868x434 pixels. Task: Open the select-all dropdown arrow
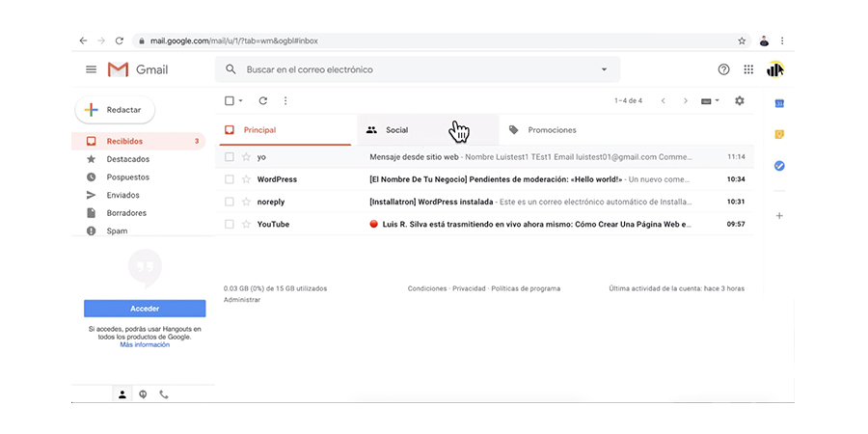241,100
